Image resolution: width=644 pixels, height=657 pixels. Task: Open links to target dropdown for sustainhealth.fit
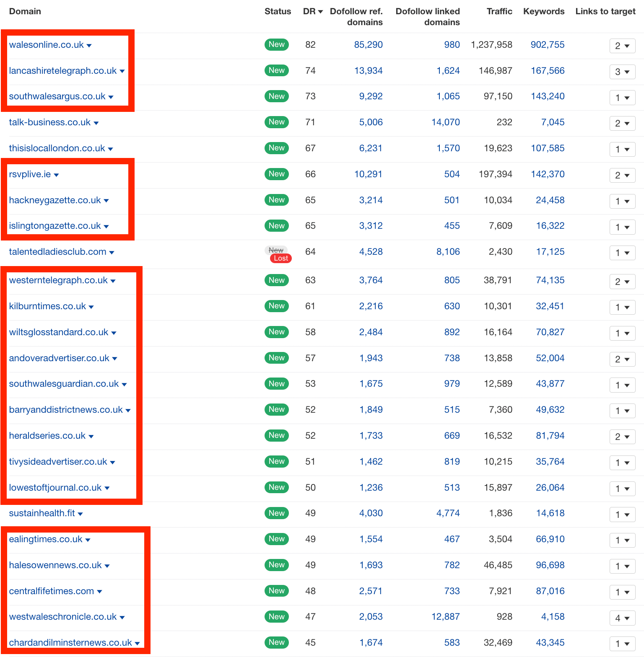(623, 515)
